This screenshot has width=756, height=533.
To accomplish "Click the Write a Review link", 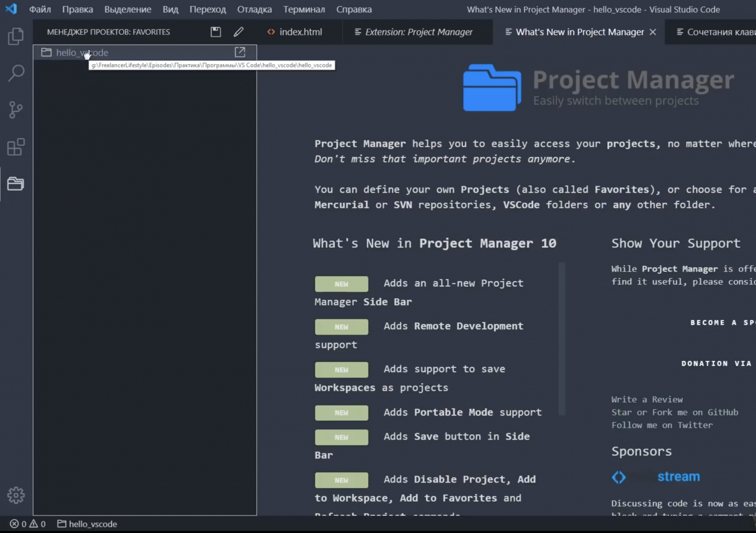I will pos(647,400).
